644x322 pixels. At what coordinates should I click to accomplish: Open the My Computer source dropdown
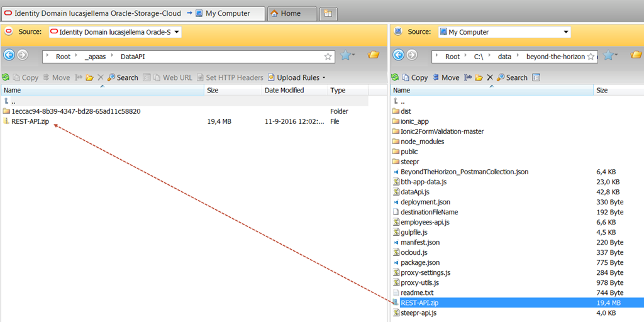tap(504, 32)
